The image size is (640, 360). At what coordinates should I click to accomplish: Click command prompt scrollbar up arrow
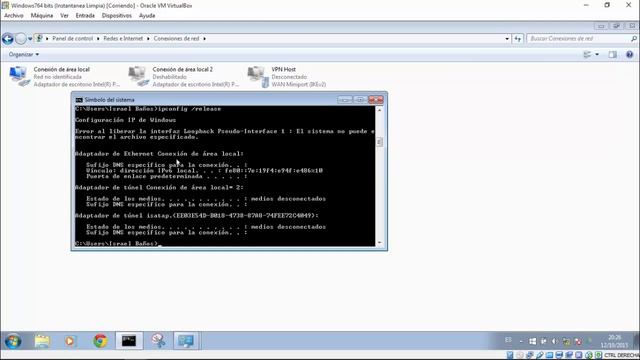[x=380, y=110]
